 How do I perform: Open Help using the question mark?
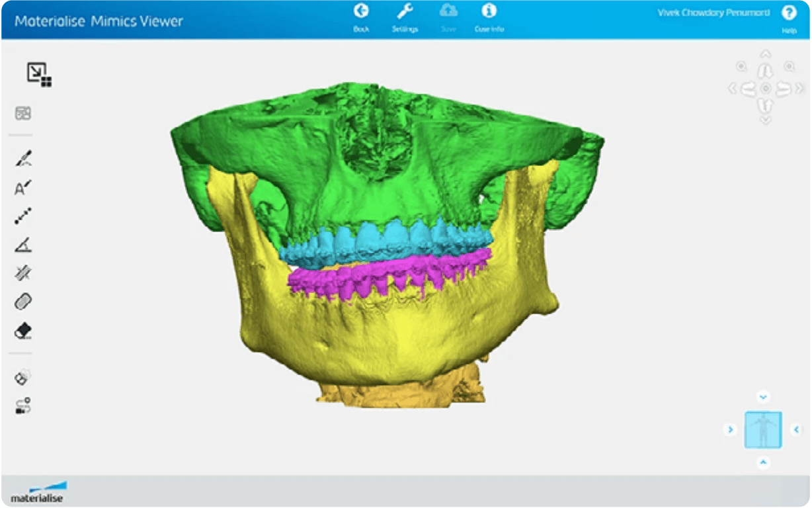click(789, 12)
